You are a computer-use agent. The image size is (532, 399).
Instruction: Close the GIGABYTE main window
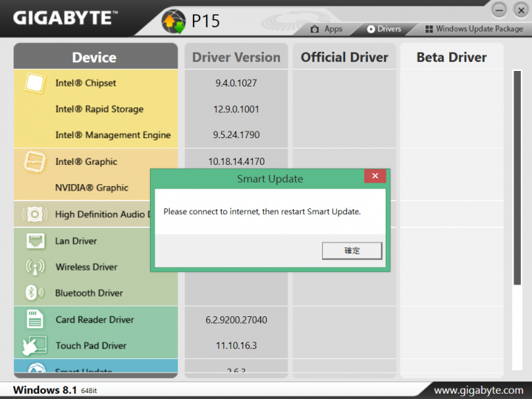click(x=521, y=10)
